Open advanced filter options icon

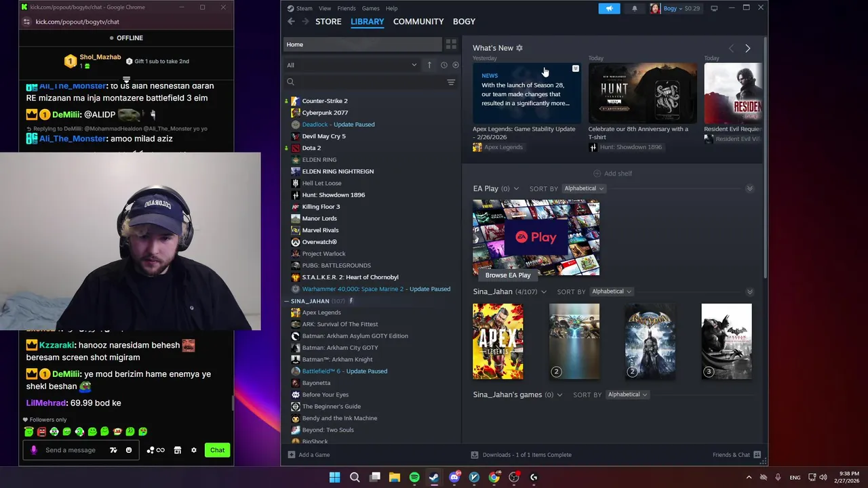451,82
